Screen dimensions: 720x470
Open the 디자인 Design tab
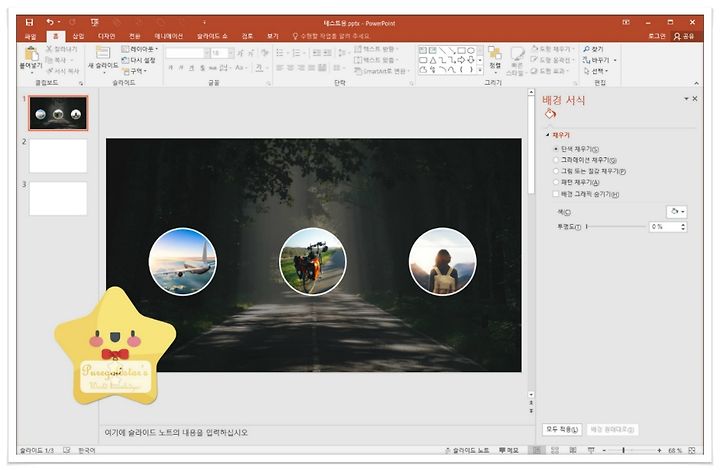[x=107, y=36]
